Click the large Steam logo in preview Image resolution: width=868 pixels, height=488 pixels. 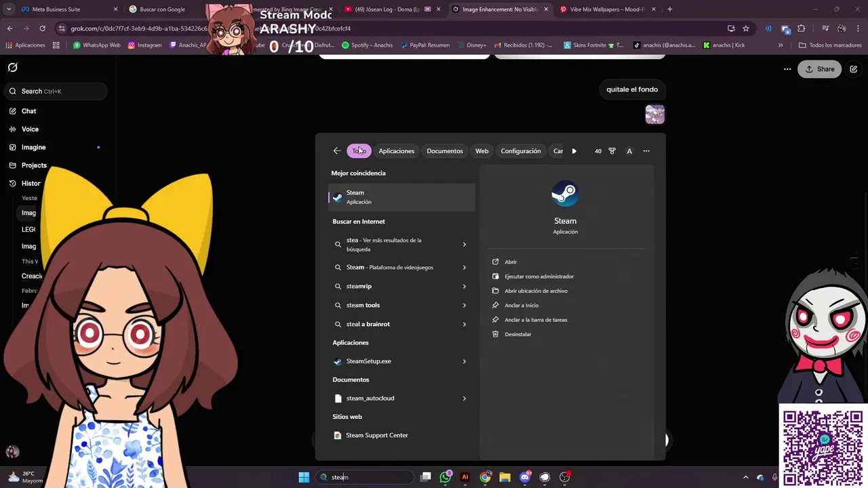point(565,194)
